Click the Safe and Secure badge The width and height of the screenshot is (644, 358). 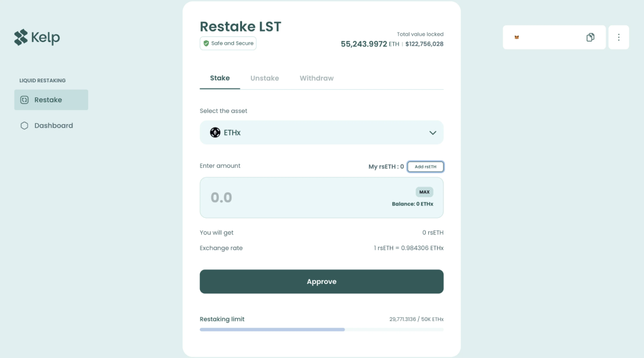pyautogui.click(x=228, y=43)
